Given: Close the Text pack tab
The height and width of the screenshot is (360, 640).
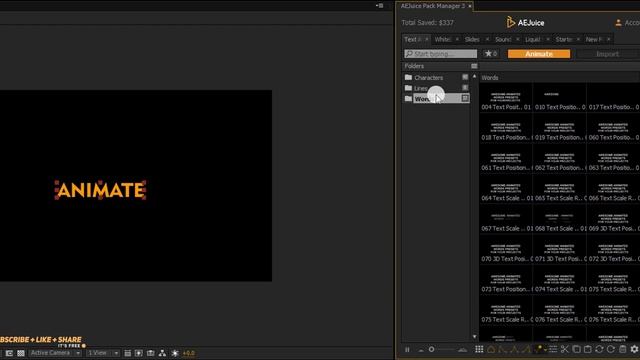Looking at the screenshot, I should click(x=427, y=39).
